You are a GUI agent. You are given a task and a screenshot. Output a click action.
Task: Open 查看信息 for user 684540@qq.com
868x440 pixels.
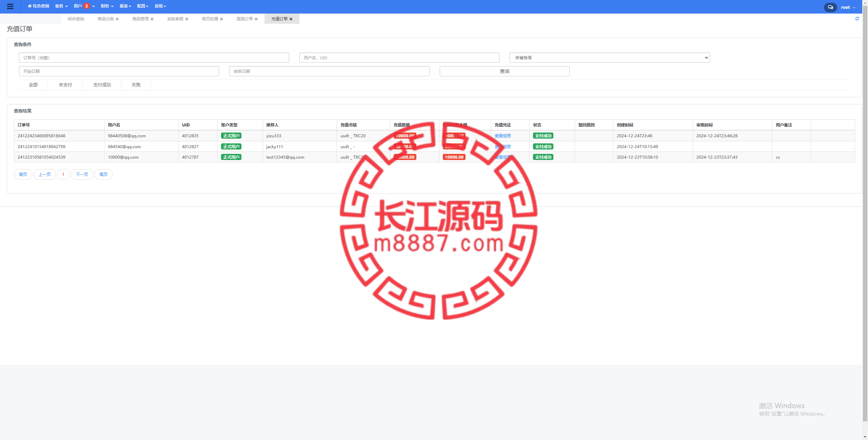(502, 147)
